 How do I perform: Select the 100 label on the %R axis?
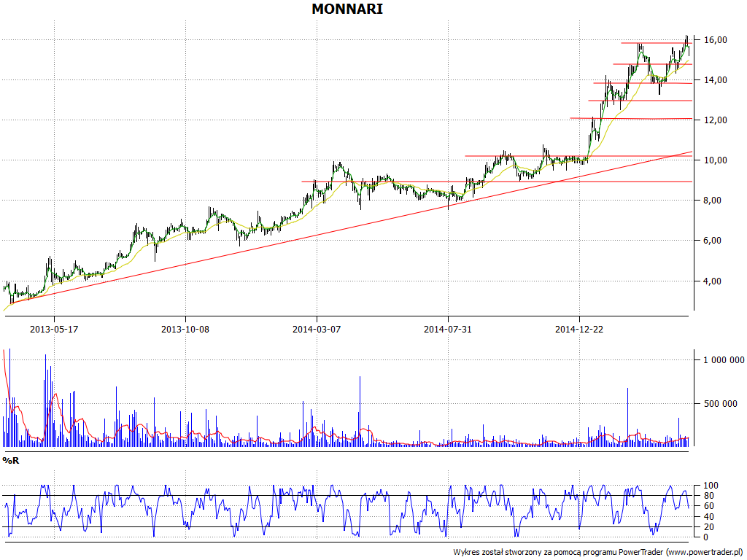click(711, 486)
